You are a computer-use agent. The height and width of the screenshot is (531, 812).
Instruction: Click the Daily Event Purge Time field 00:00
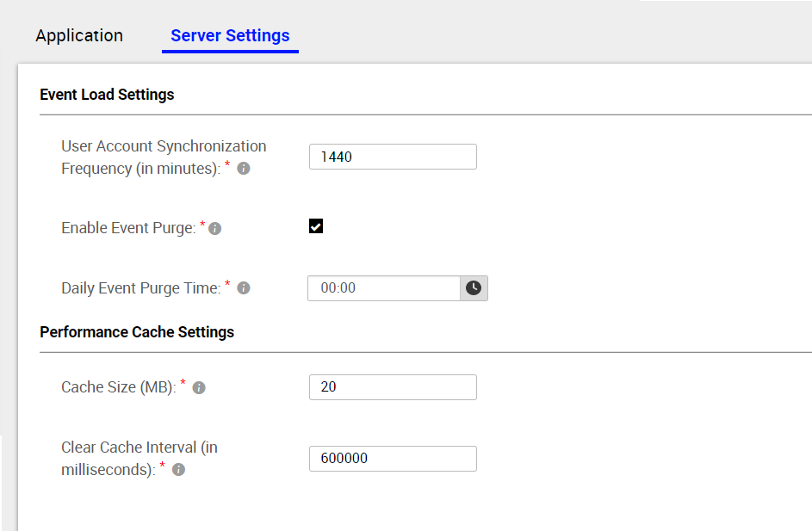click(384, 288)
